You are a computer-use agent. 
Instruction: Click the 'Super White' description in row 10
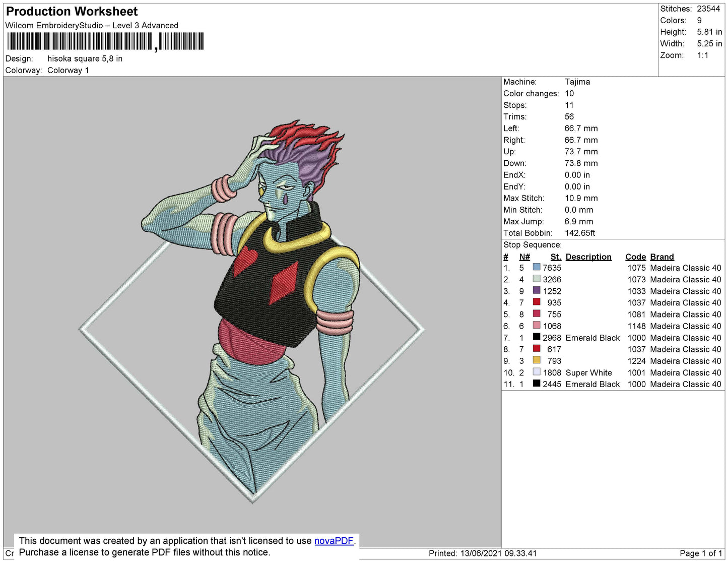tap(589, 372)
